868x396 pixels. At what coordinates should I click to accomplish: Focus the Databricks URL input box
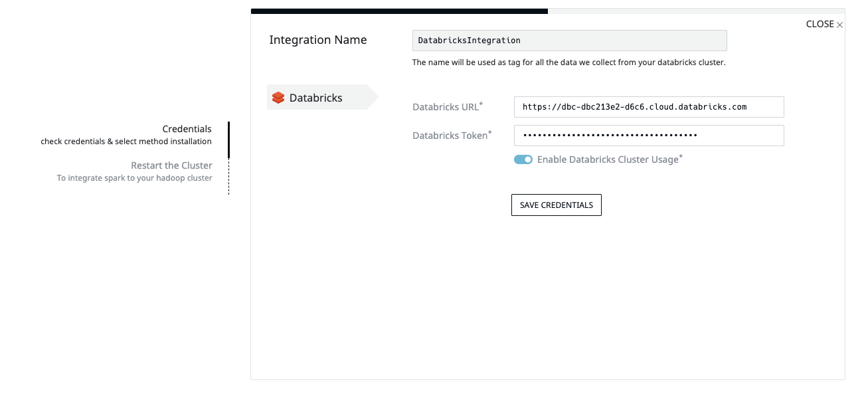(649, 106)
